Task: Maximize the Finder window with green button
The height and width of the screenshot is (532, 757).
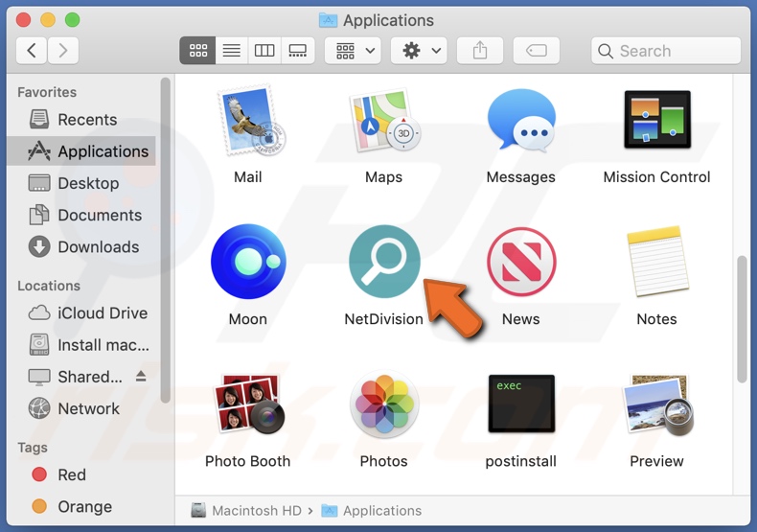Action: click(x=73, y=20)
